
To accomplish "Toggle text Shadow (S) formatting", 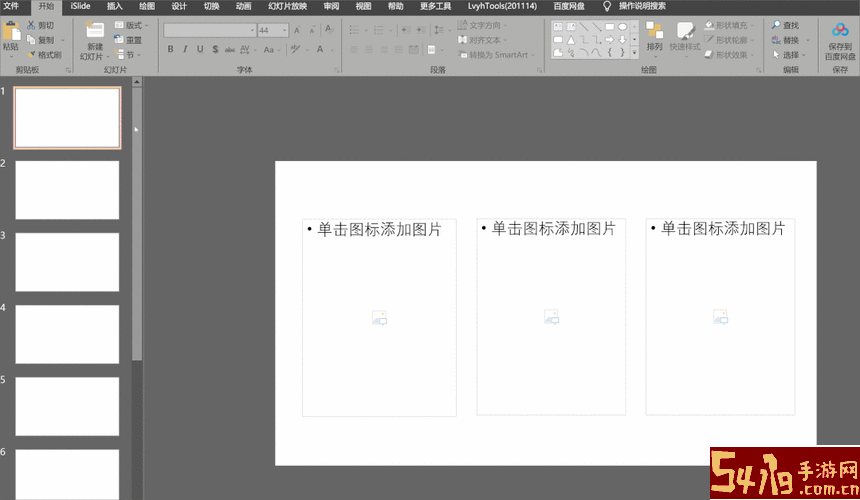I will pyautogui.click(x=215, y=49).
